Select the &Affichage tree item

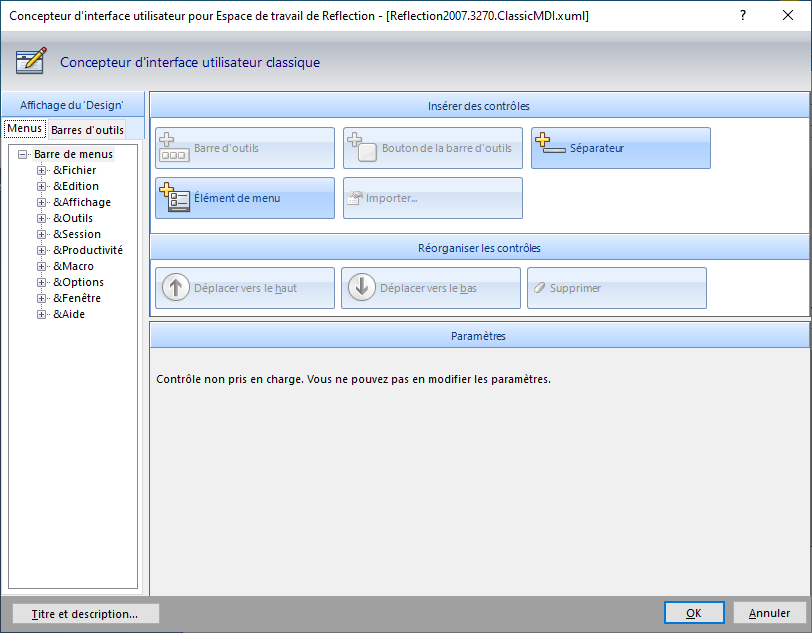tap(82, 203)
